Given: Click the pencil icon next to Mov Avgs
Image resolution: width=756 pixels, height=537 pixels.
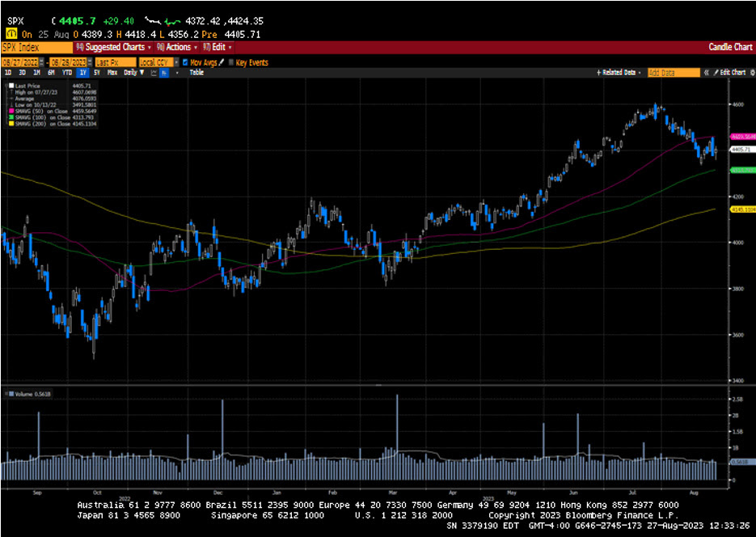Looking at the screenshot, I should click(220, 62).
